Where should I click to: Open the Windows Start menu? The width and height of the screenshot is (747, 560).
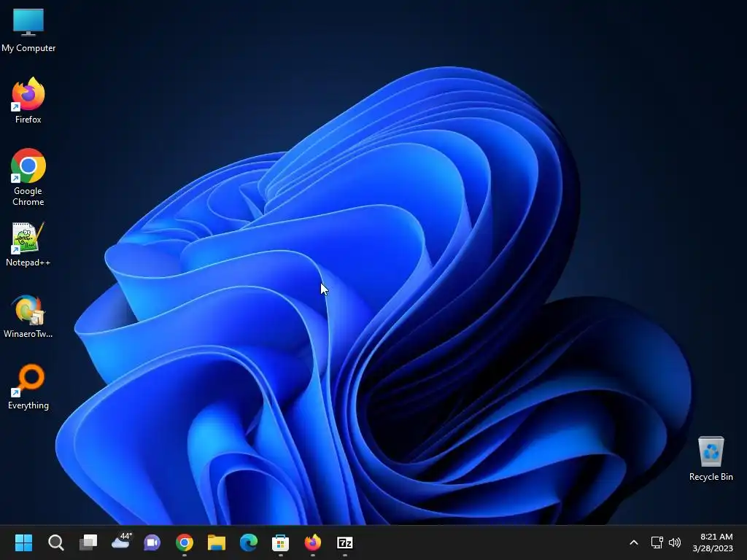23,542
